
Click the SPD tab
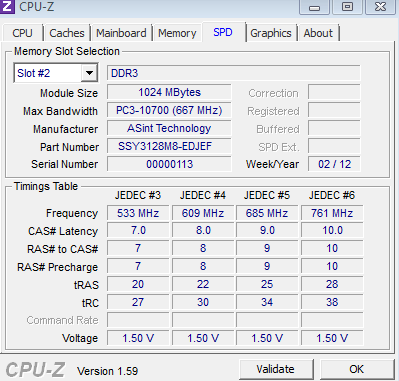[x=223, y=32]
